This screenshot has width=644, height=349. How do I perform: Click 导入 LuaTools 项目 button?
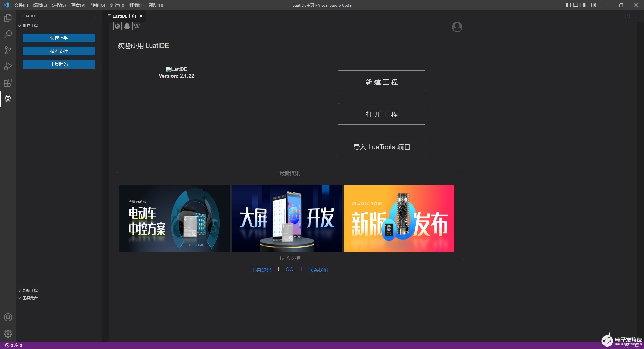pyautogui.click(x=381, y=147)
